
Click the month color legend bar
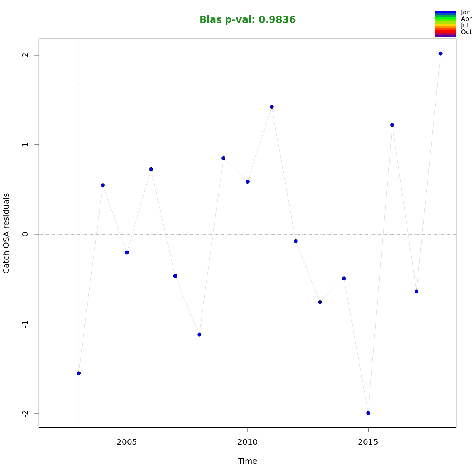pyautogui.click(x=445, y=24)
